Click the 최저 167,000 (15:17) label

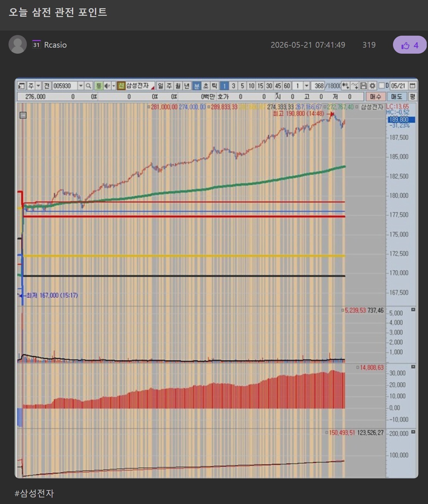pos(52,295)
